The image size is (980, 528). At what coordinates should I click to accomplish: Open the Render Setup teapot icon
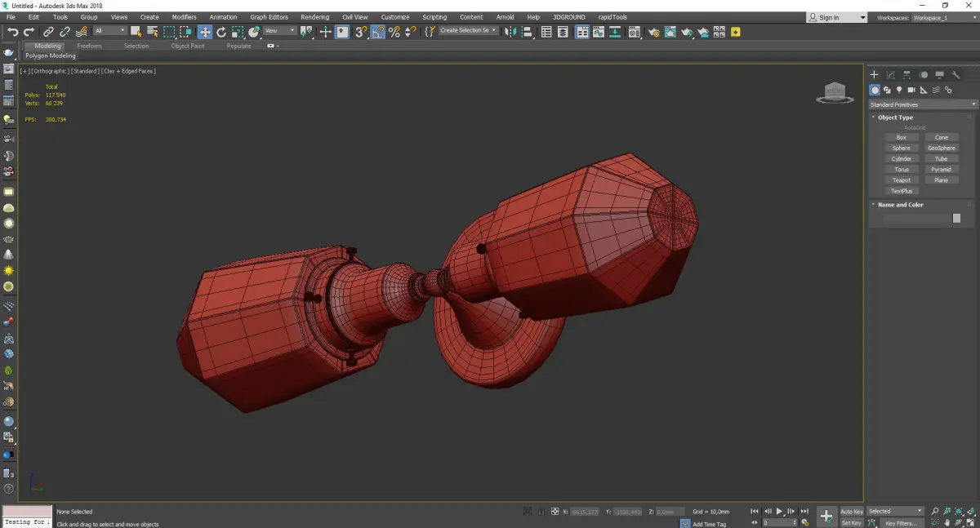[x=654, y=32]
